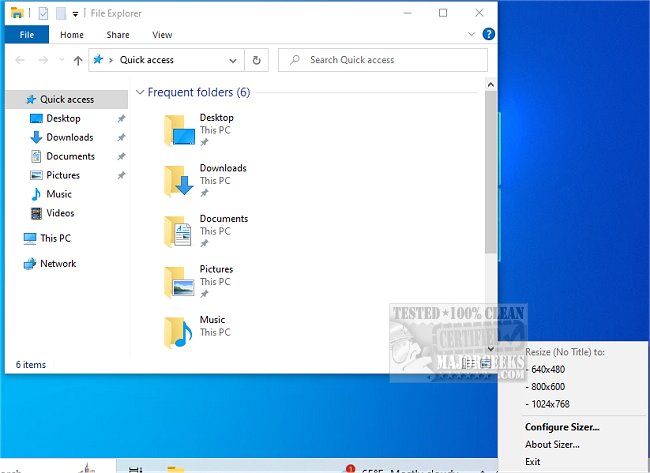Click the pin icon beside sidebar Downloads
The width and height of the screenshot is (650, 473).
pyautogui.click(x=121, y=137)
